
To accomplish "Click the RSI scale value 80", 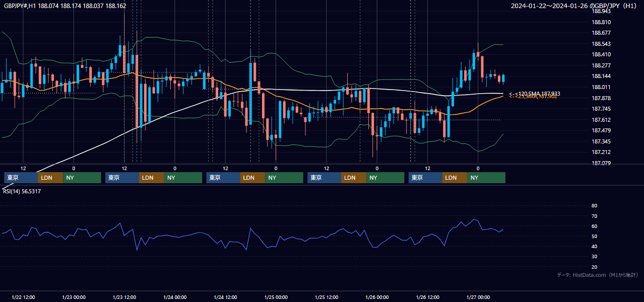I will coord(595,206).
